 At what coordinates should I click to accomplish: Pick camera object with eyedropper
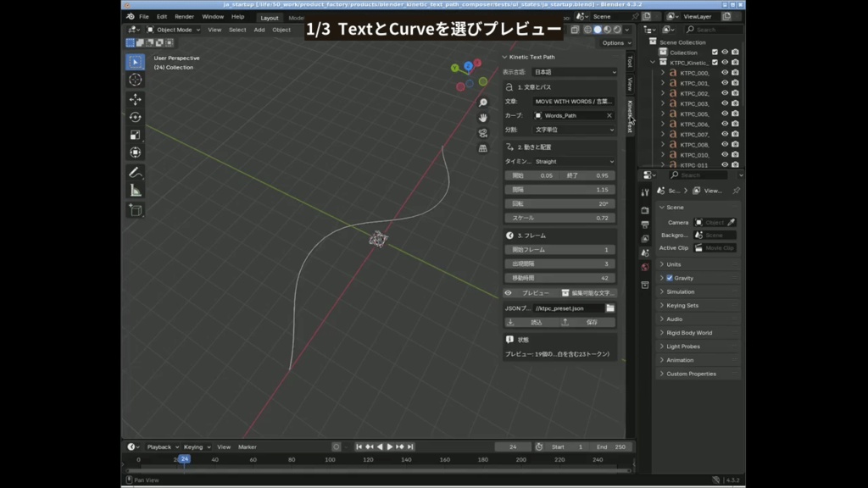pyautogui.click(x=732, y=223)
